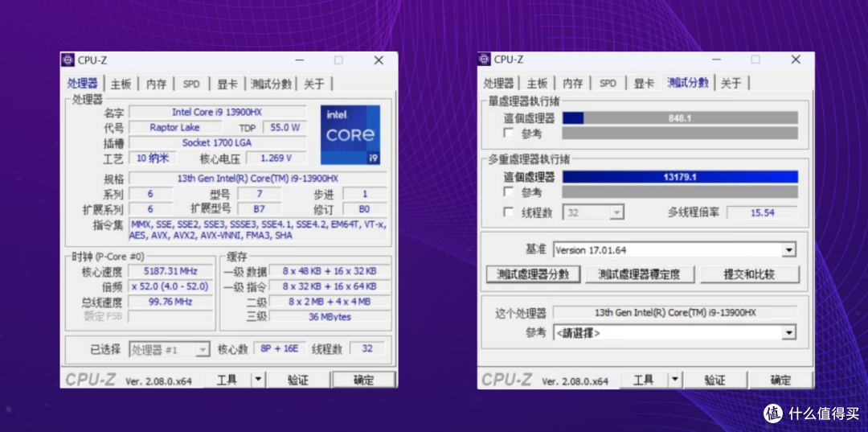Click the 总线速度 value 99.76 MHz
Viewport: 868px width, 432px height.
pos(170,302)
